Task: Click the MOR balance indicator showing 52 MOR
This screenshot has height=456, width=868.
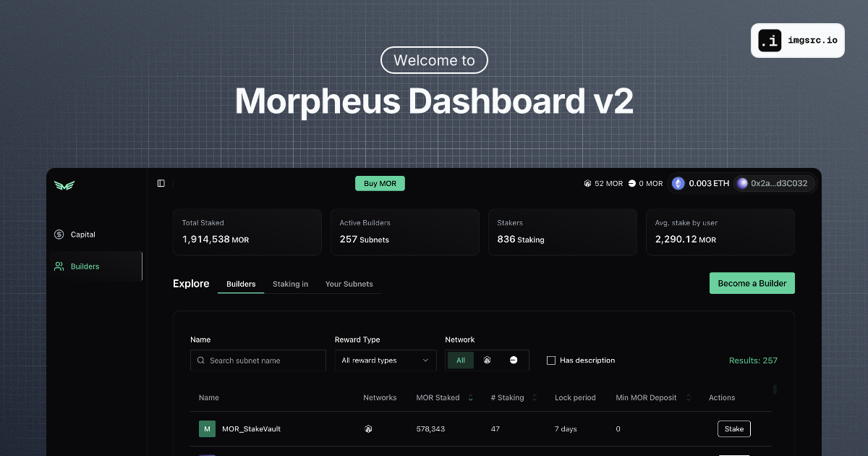Action: (603, 183)
